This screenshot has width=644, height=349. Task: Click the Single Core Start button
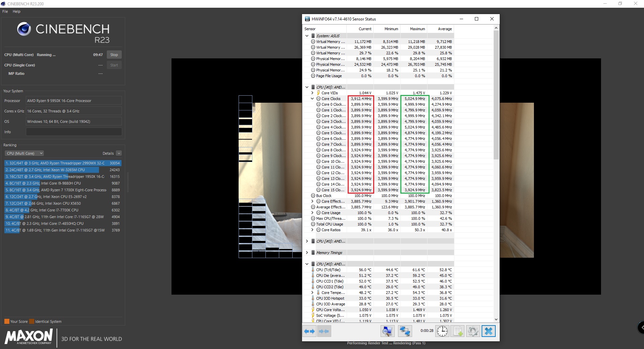tap(114, 65)
